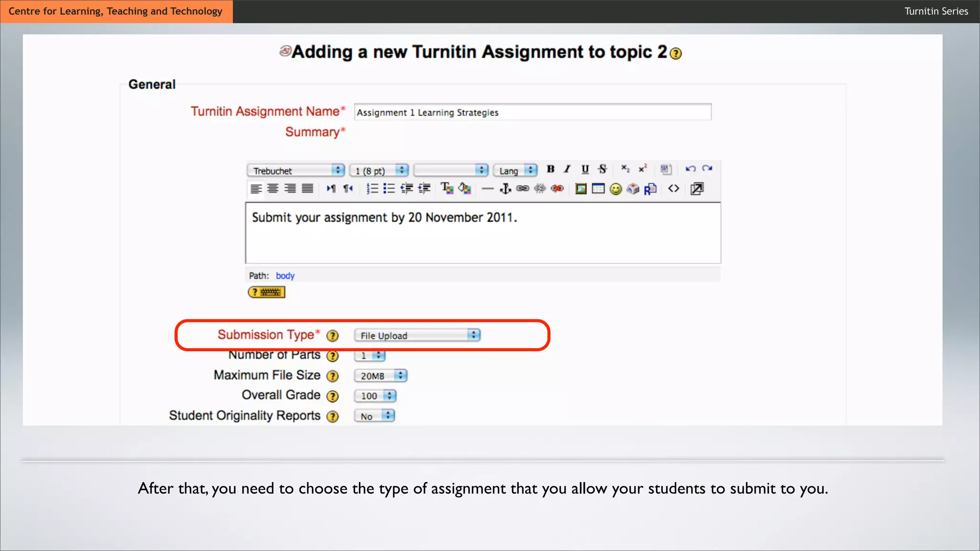Click the Turnitin Assignment Name text field
Screen dimensions: 980x551
[x=533, y=112]
